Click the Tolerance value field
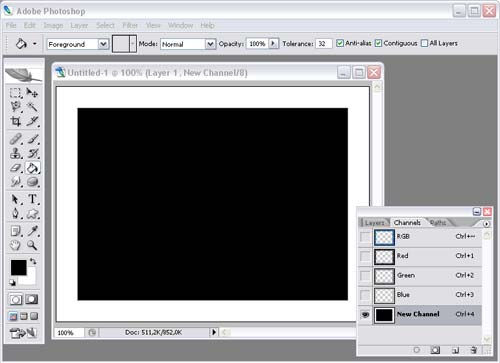Screen dimensions: 500x363 [323, 44]
